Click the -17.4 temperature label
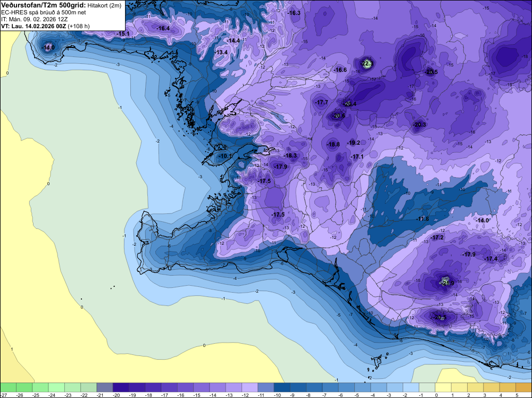Image resolution: width=532 pixels, height=398 pixels. [x=491, y=259]
